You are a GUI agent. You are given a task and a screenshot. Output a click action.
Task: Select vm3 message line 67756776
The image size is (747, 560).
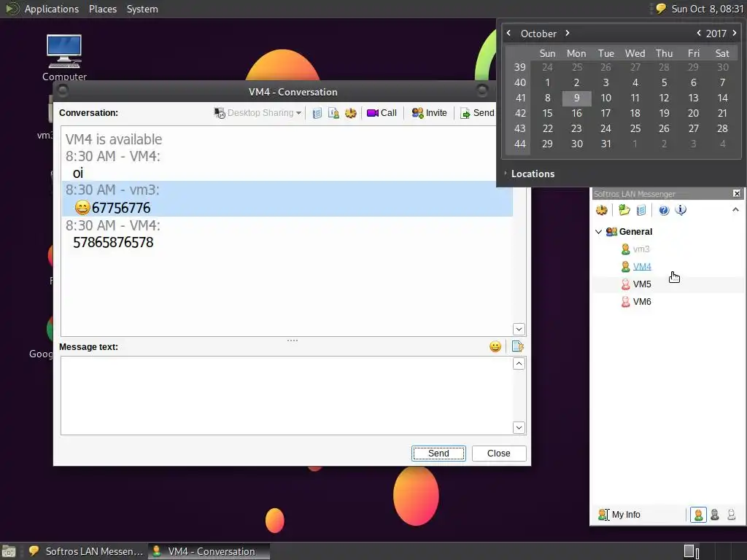click(287, 208)
